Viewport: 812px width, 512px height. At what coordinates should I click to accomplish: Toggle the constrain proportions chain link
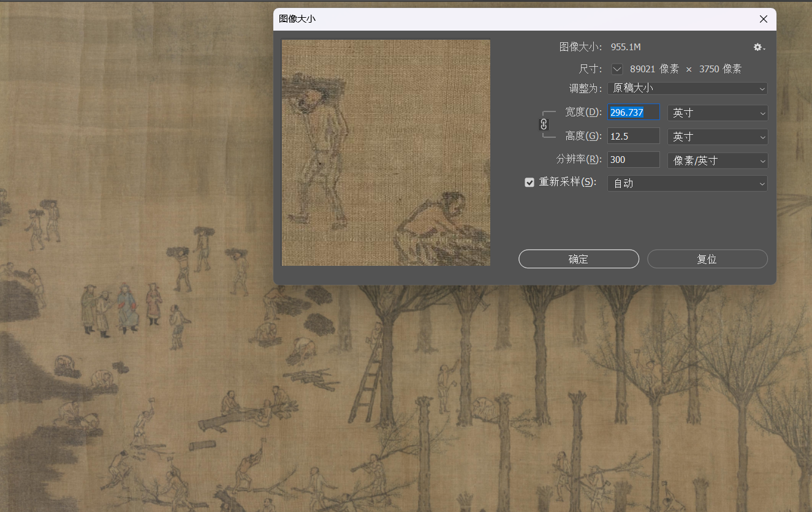(x=544, y=124)
